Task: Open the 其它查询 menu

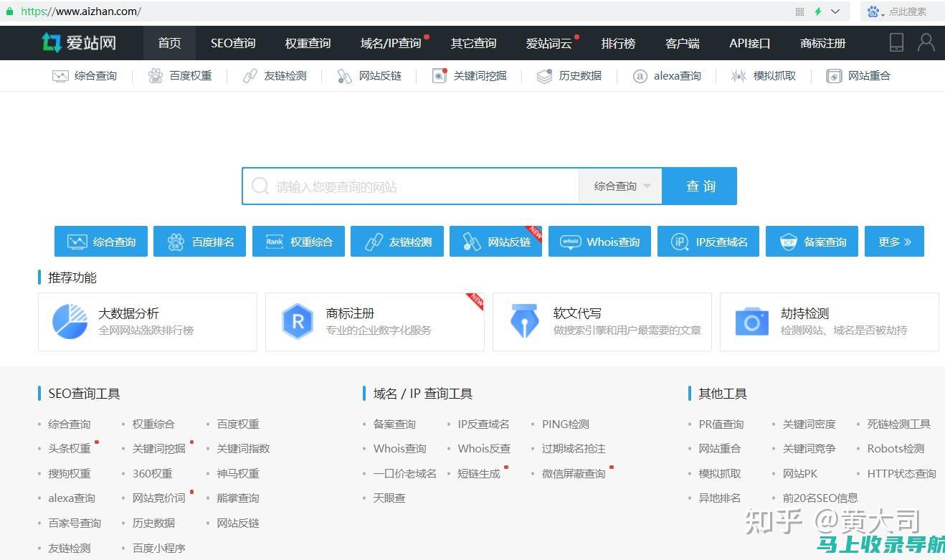Action: 473,43
